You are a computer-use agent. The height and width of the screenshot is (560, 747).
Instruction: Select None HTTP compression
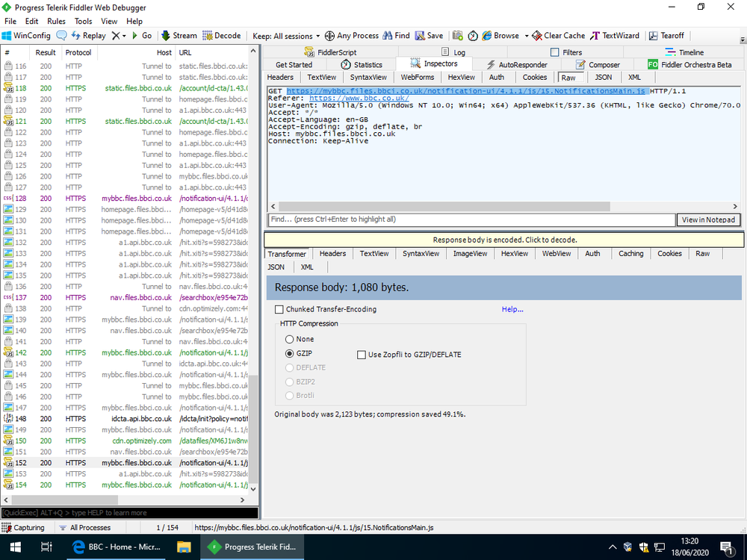pos(289,340)
